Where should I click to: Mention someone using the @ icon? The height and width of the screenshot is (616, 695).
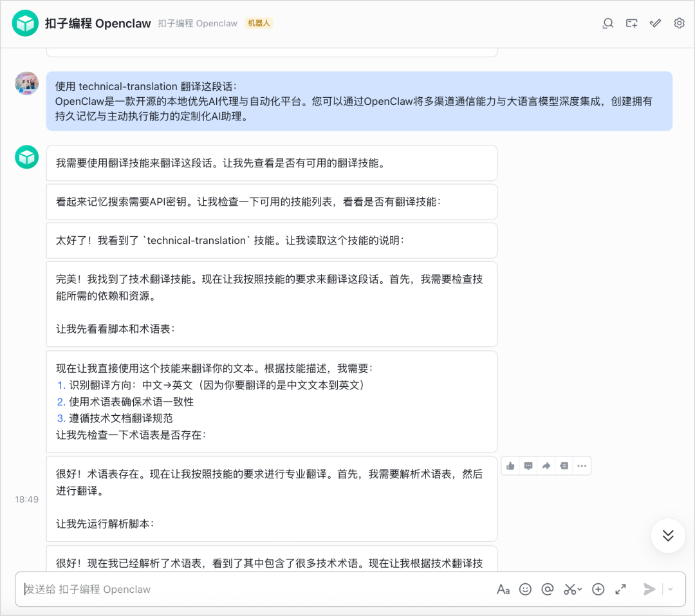[x=548, y=589]
